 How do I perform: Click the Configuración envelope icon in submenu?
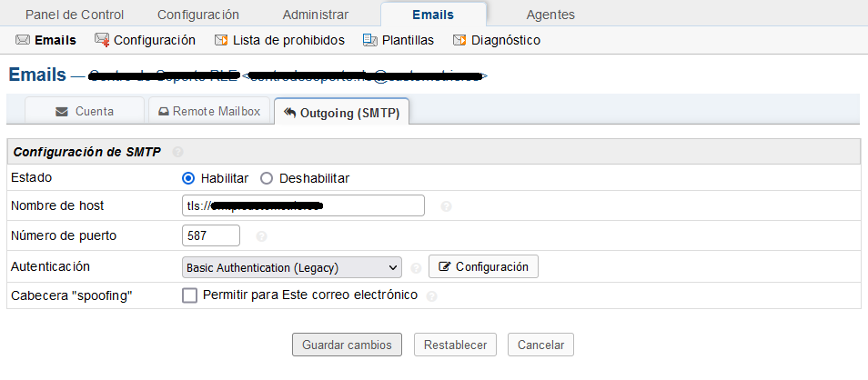(102, 40)
